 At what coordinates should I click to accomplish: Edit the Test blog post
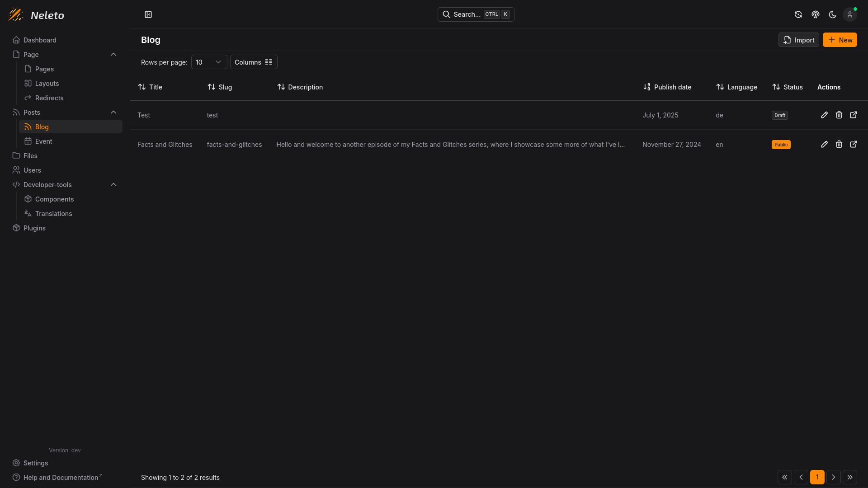click(825, 115)
